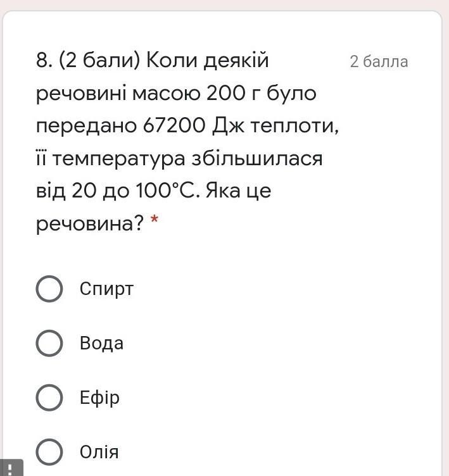Click the Вода answer label text
The height and width of the screenshot is (476, 449).
click(101, 343)
